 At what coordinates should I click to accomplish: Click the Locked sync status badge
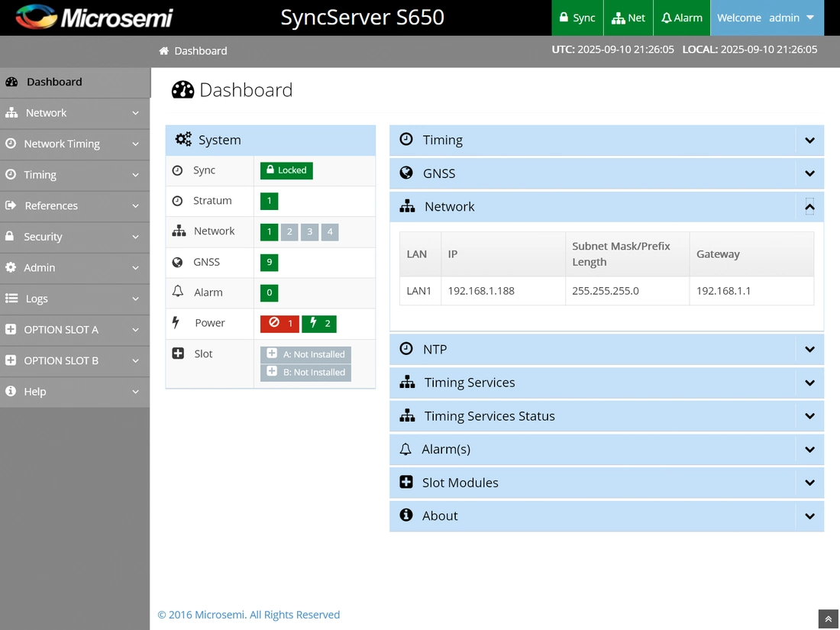click(x=286, y=170)
